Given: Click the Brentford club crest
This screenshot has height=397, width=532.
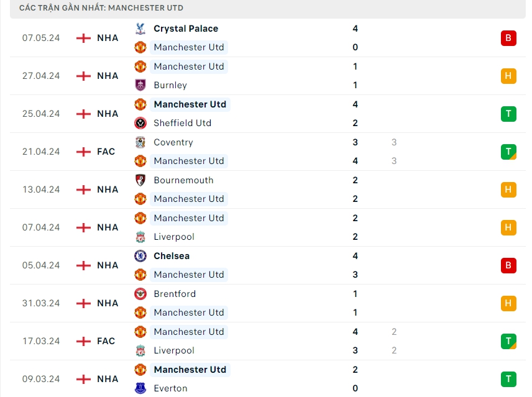Looking at the screenshot, I should click(x=140, y=294).
